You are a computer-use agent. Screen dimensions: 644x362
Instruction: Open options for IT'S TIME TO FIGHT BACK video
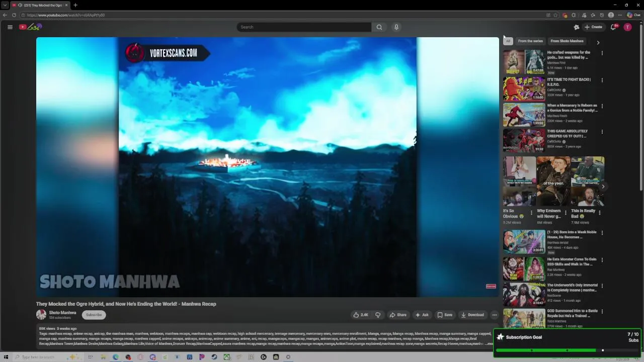[x=602, y=80]
